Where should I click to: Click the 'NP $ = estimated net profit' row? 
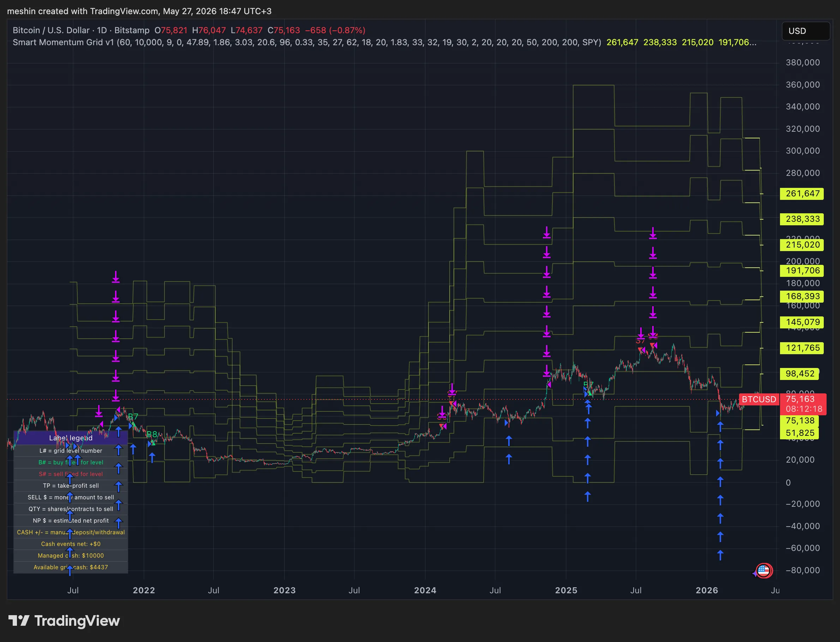tap(71, 521)
